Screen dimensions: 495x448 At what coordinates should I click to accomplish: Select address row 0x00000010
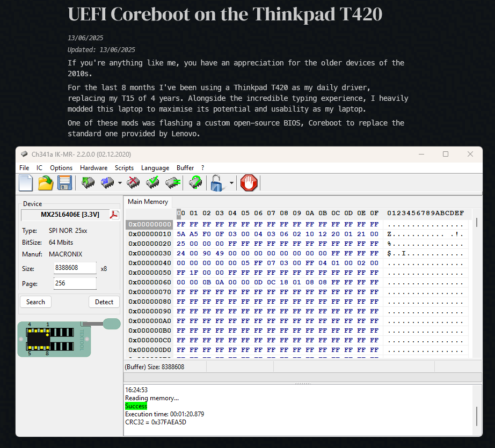click(x=150, y=234)
